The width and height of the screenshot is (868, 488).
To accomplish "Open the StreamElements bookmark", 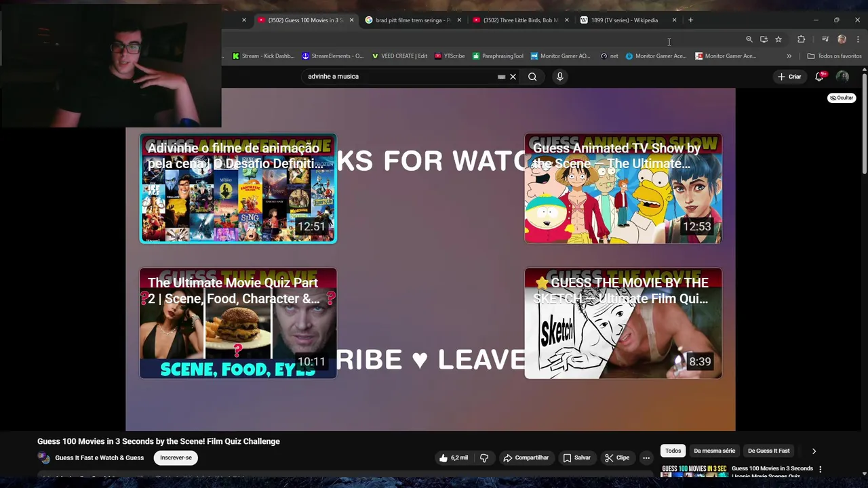I will (x=333, y=56).
